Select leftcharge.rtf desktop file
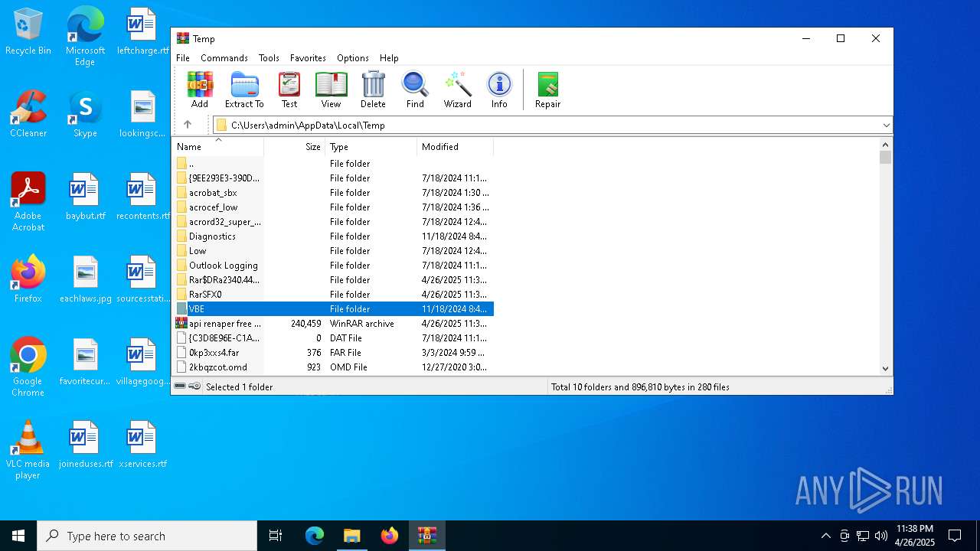Viewport: 980px width, 551px height. (142, 32)
